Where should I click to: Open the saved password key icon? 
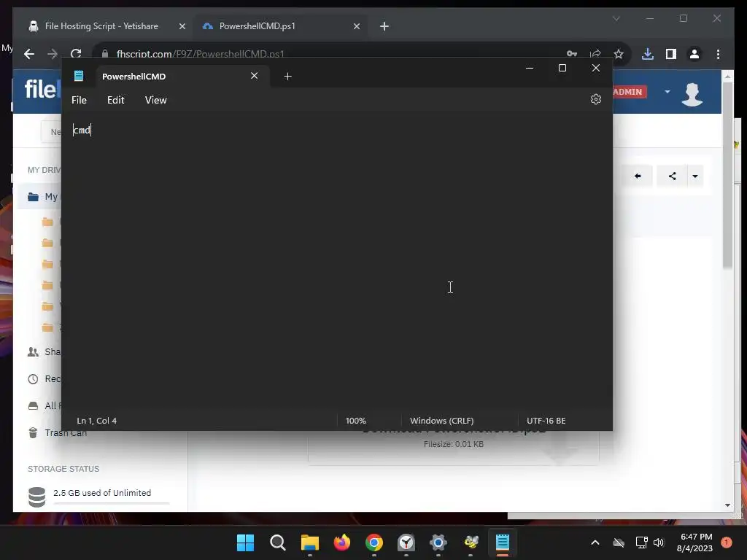coord(572,54)
